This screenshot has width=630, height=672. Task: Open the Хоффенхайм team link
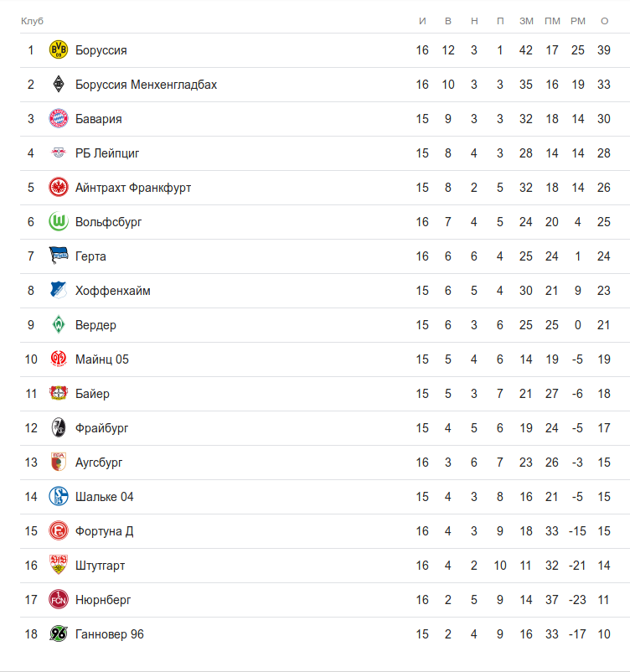(x=112, y=291)
